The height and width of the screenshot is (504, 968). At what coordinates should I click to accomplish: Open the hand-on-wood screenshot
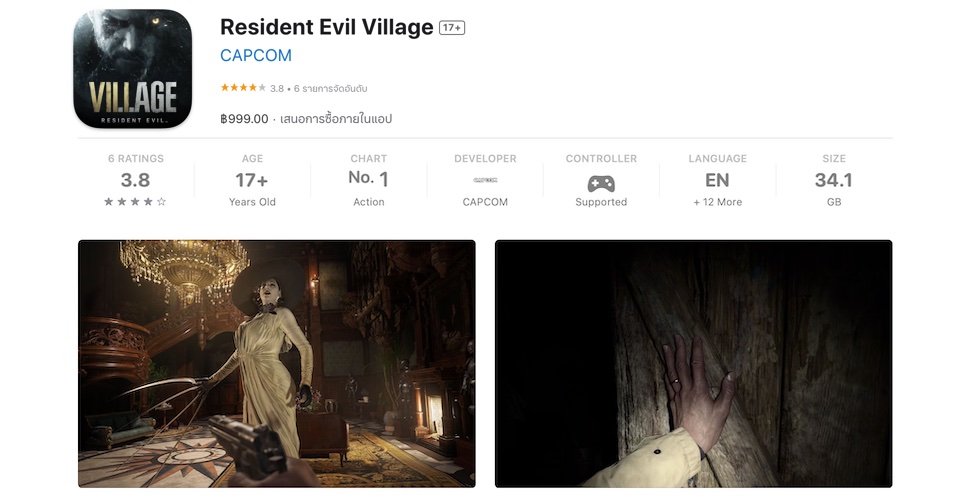693,364
